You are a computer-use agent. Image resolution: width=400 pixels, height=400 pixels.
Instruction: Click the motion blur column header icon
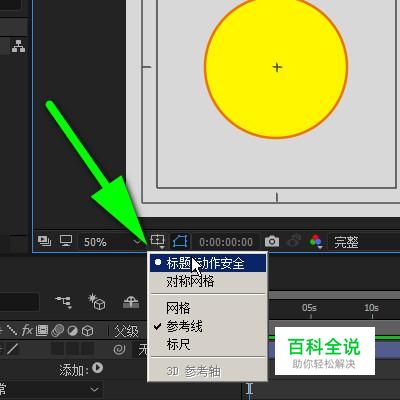[57, 331]
